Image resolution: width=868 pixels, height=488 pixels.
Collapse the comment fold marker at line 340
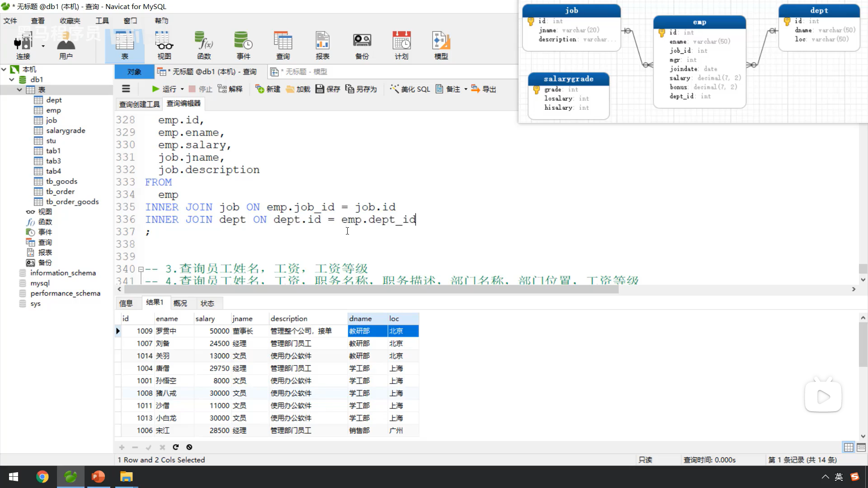tap(141, 269)
